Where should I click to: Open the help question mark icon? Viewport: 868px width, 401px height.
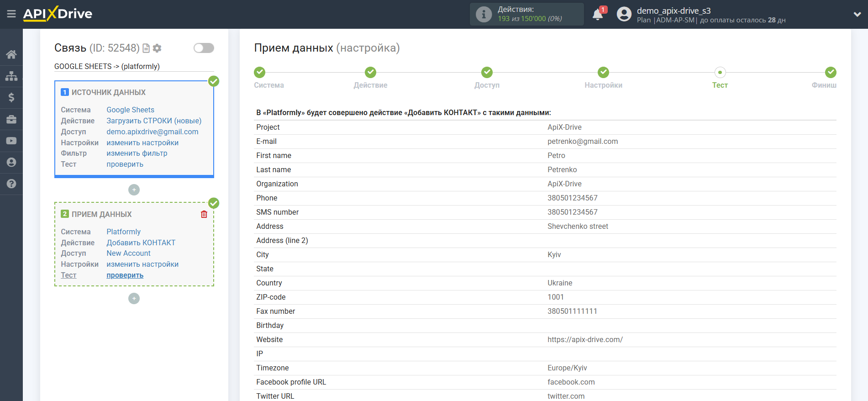(x=11, y=184)
